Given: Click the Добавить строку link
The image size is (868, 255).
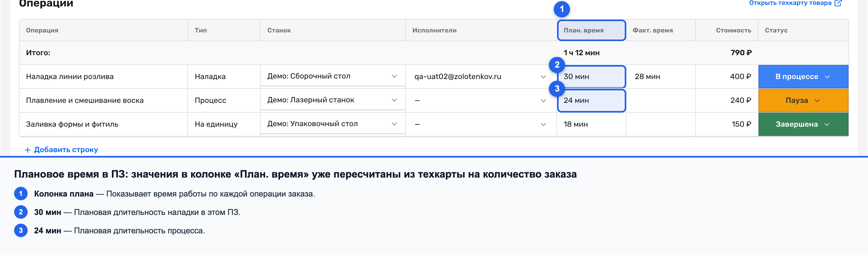Looking at the screenshot, I should pos(61,150).
